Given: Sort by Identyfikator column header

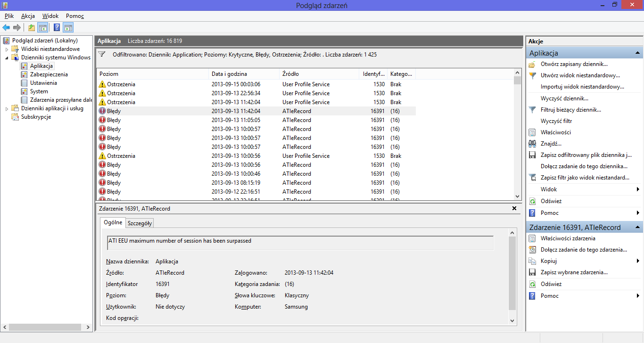Looking at the screenshot, I should tap(373, 74).
